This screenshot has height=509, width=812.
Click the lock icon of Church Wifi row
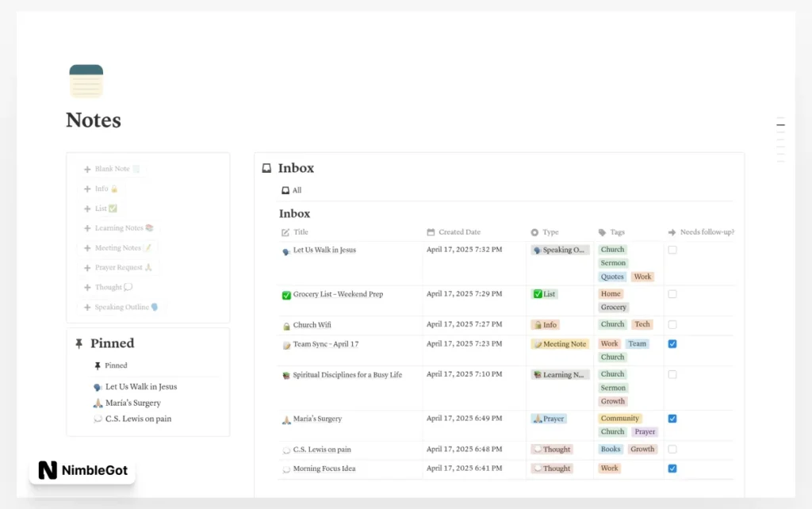(286, 326)
